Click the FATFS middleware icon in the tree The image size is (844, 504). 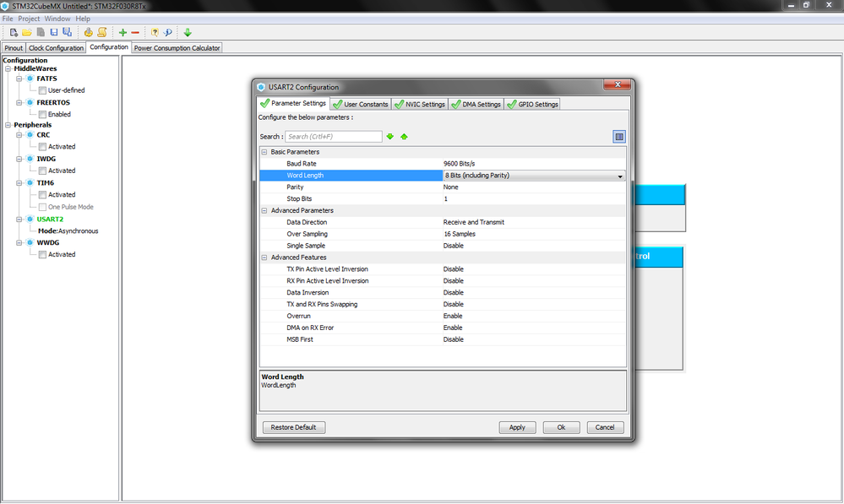click(x=30, y=79)
